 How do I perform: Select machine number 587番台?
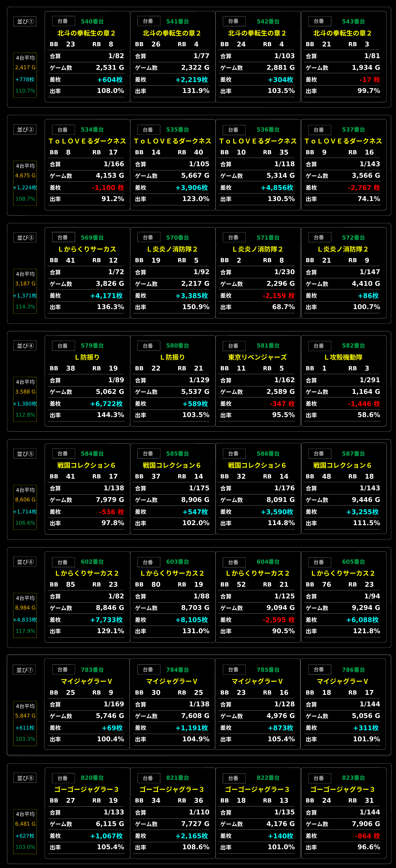click(x=353, y=454)
